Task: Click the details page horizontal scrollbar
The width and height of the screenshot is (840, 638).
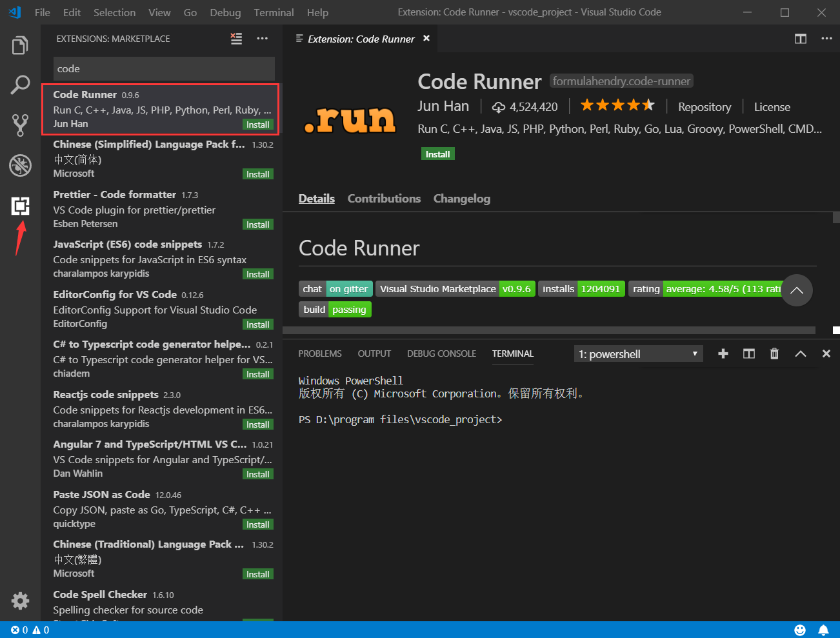Action: (x=550, y=330)
